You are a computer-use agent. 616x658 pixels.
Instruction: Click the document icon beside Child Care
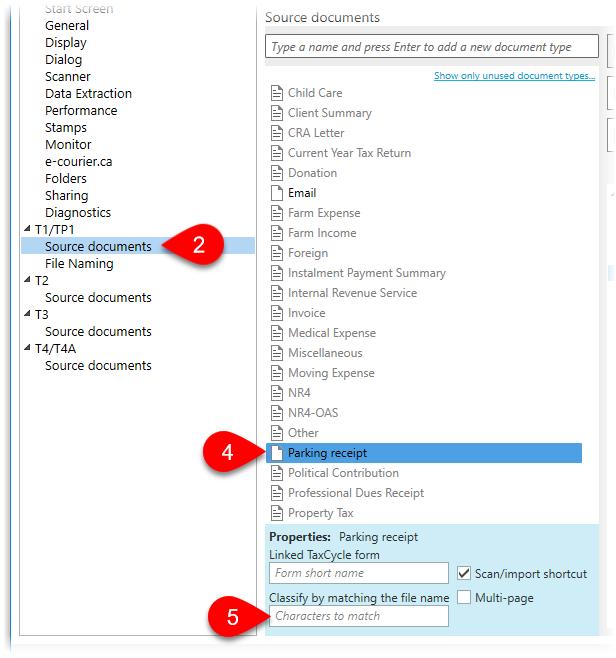[277, 93]
